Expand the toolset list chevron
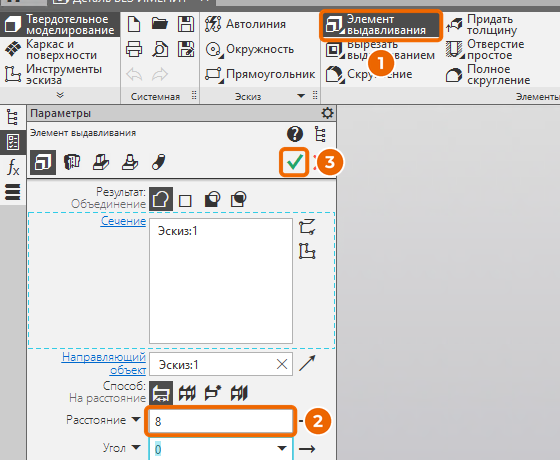Viewport: 560px width, 460px height. coord(60,95)
